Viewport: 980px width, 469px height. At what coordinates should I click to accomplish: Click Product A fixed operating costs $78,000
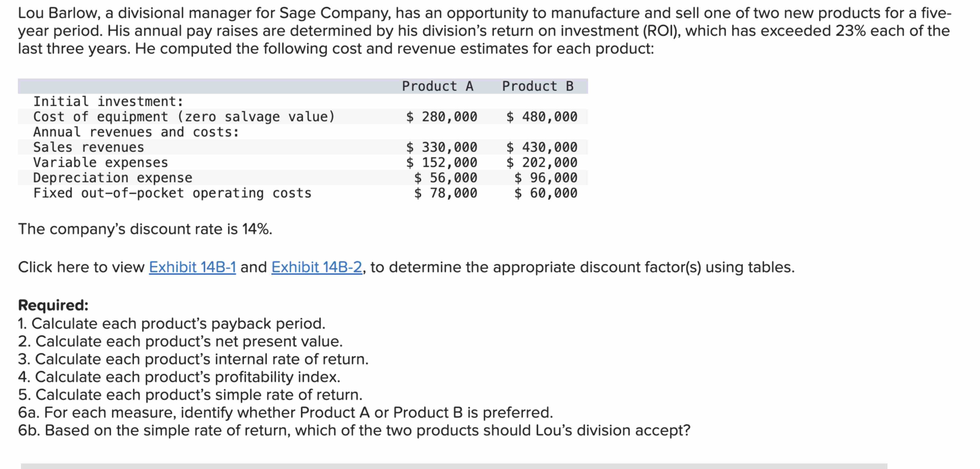(x=445, y=193)
